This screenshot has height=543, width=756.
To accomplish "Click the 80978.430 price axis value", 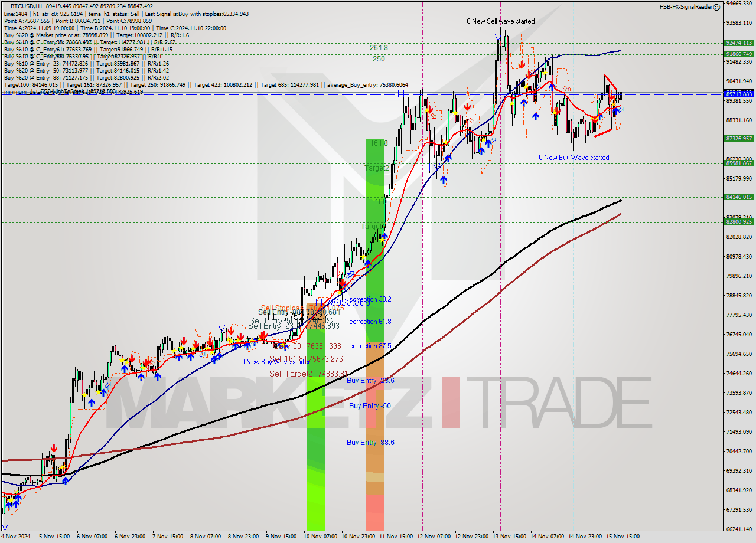I will pyautogui.click(x=739, y=256).
